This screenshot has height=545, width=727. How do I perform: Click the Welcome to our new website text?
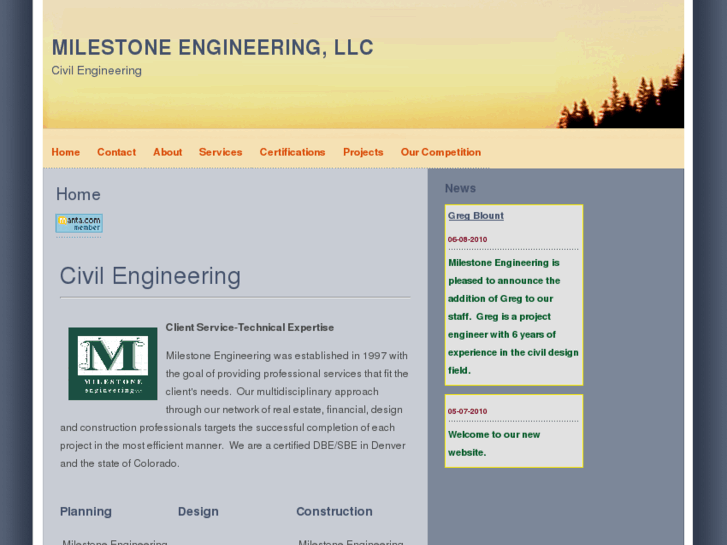tap(494, 443)
